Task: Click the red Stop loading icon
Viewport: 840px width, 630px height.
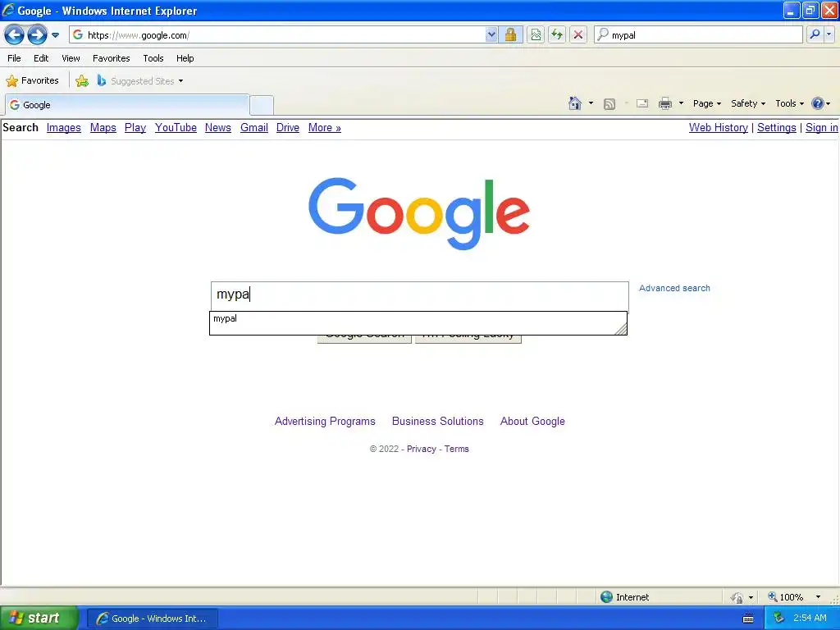Action: 578,34
